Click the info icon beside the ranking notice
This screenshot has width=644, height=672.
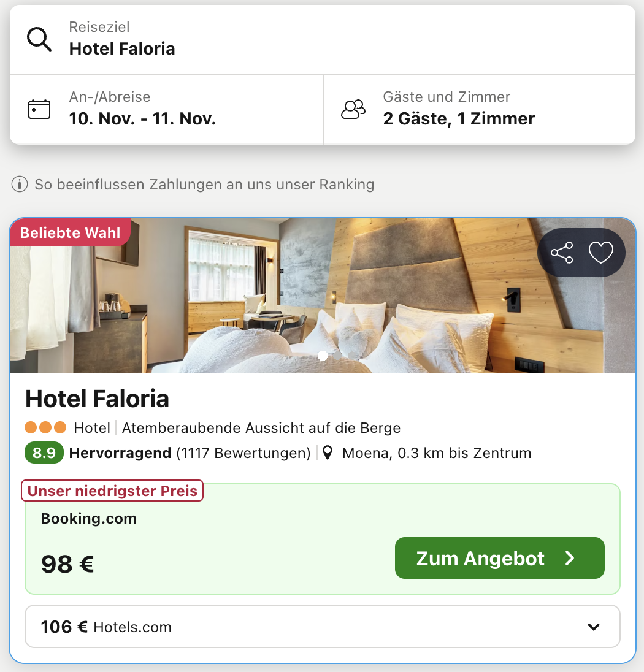pos(20,184)
